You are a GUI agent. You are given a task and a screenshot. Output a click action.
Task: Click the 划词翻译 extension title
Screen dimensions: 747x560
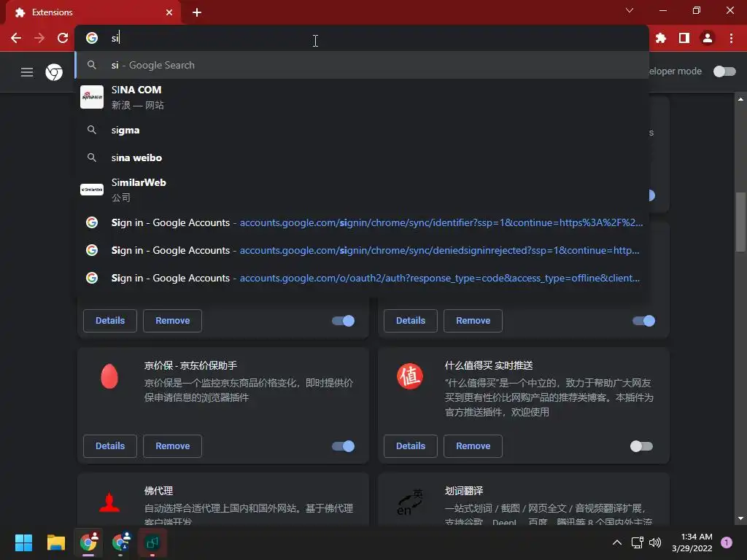[x=463, y=491]
